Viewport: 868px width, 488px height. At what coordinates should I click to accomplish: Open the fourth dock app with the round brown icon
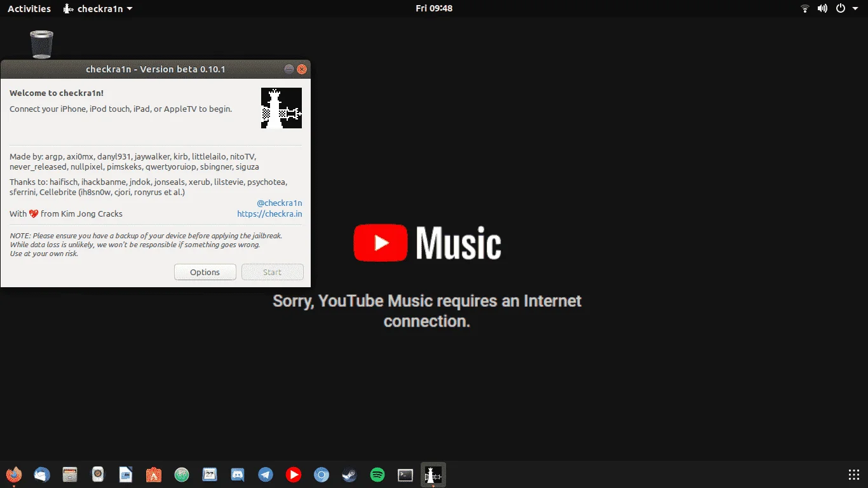pyautogui.click(x=98, y=475)
